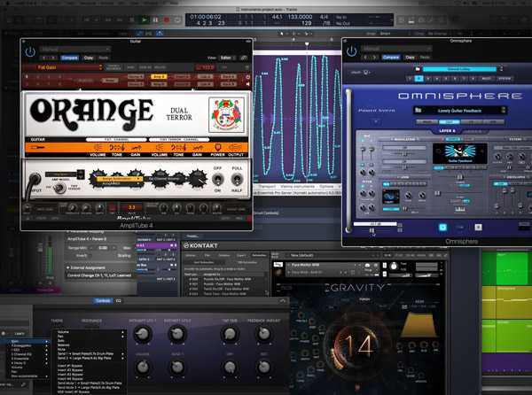Click Copy in the Guitar plugin window
Viewport: 532px width, 395px height.
pos(89,58)
